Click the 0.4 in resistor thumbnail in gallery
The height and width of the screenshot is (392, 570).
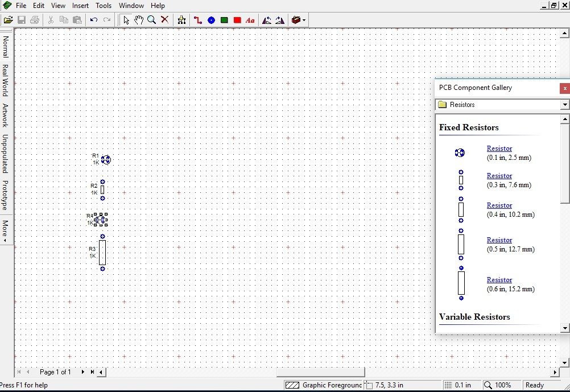461,210
